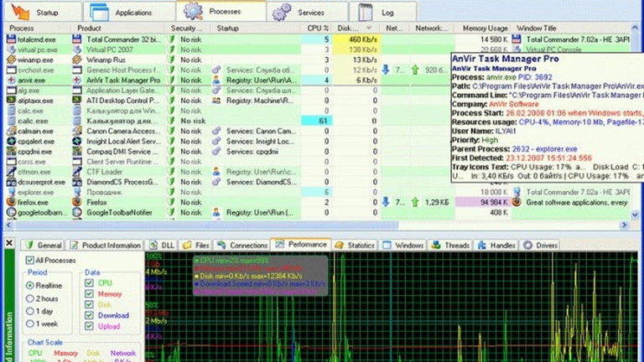The height and width of the screenshot is (362, 644).
Task: Click the horizontal scrollbar left arrow
Action: [8, 225]
